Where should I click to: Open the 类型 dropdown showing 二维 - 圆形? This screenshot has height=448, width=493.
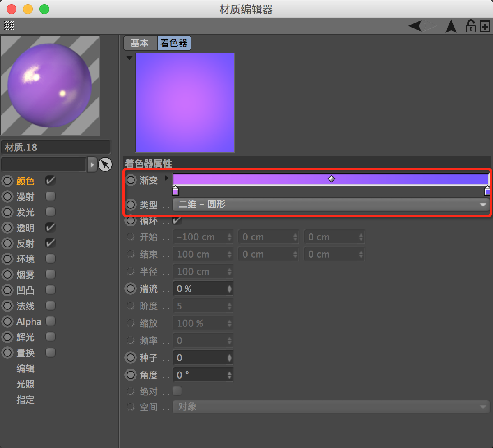click(331, 204)
